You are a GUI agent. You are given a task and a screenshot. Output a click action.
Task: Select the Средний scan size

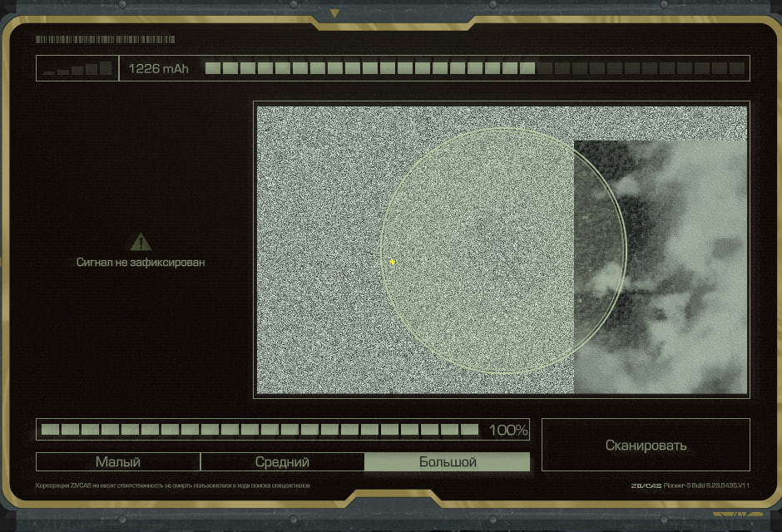pyautogui.click(x=282, y=462)
